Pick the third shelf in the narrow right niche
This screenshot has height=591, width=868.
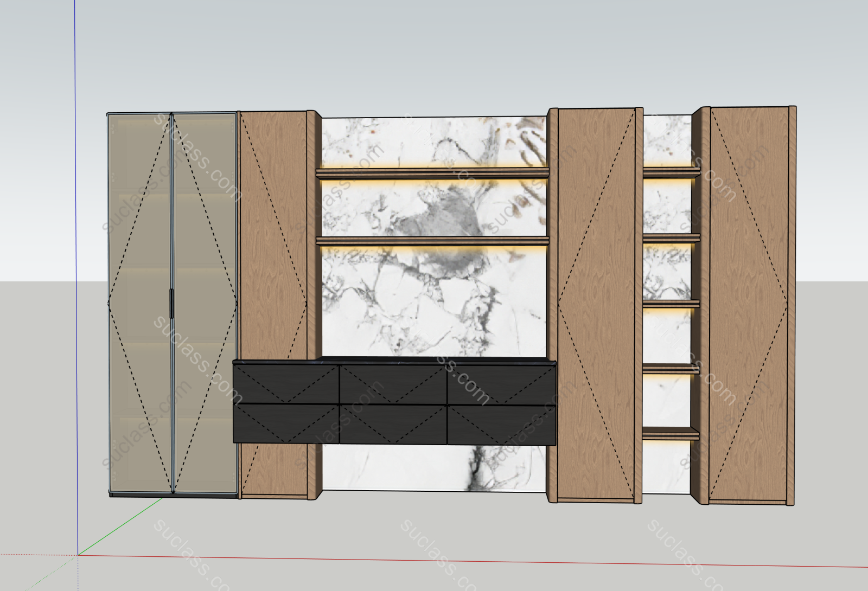click(672, 304)
